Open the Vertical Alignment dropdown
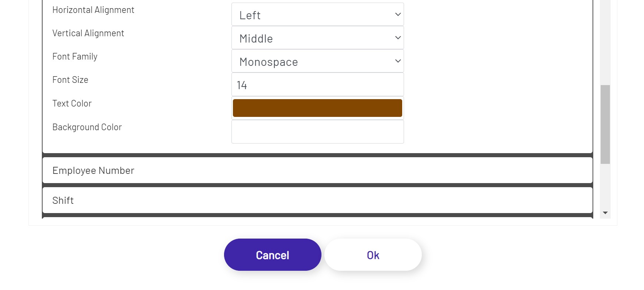 317,37
